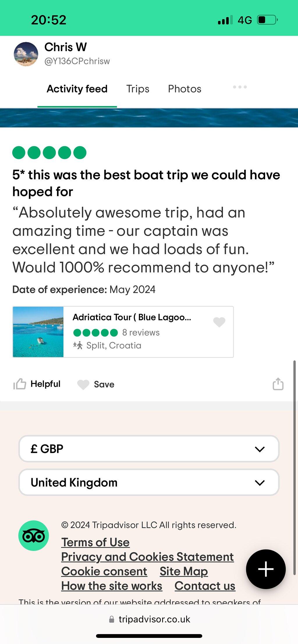Viewport: 298px width, 644px height.
Task: Expand the United Kingdom region dropdown
Action: click(149, 482)
